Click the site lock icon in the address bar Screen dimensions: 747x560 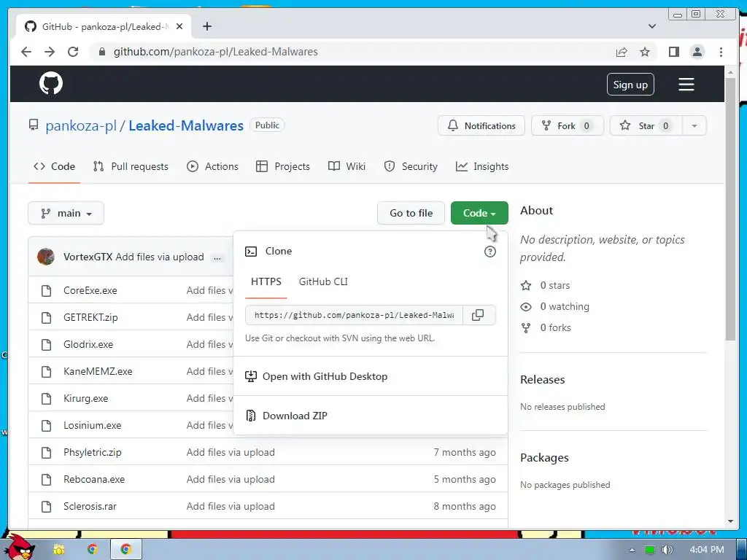[101, 52]
